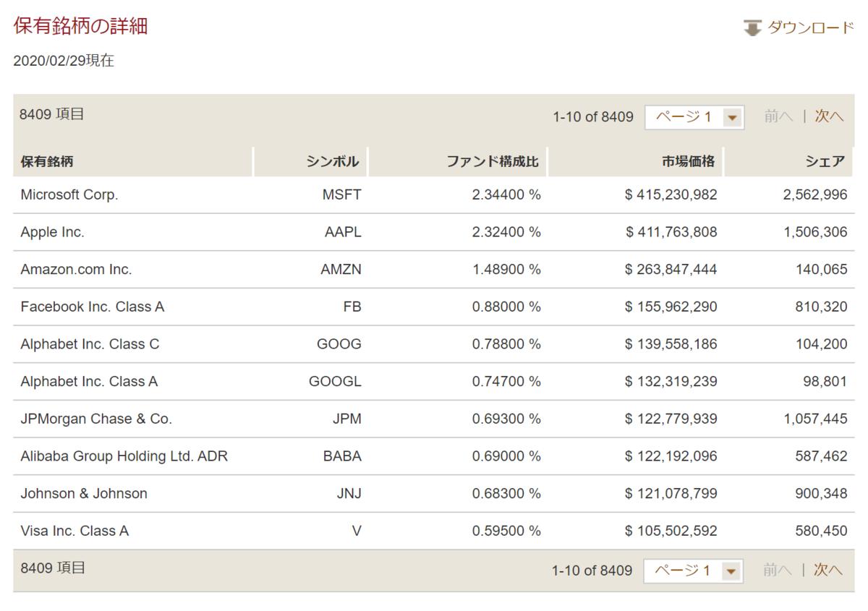Click market value $ 411,763,808

pyautogui.click(x=671, y=232)
